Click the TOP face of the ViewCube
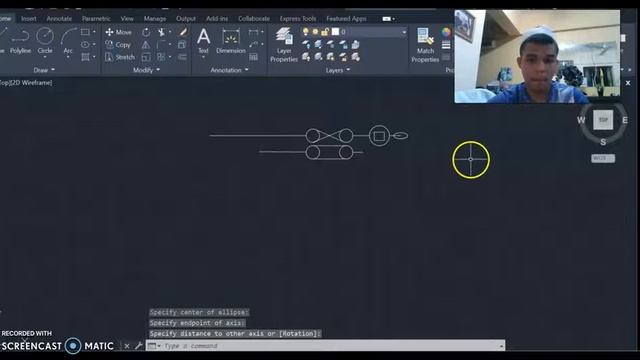This screenshot has height=360, width=640. tap(603, 120)
